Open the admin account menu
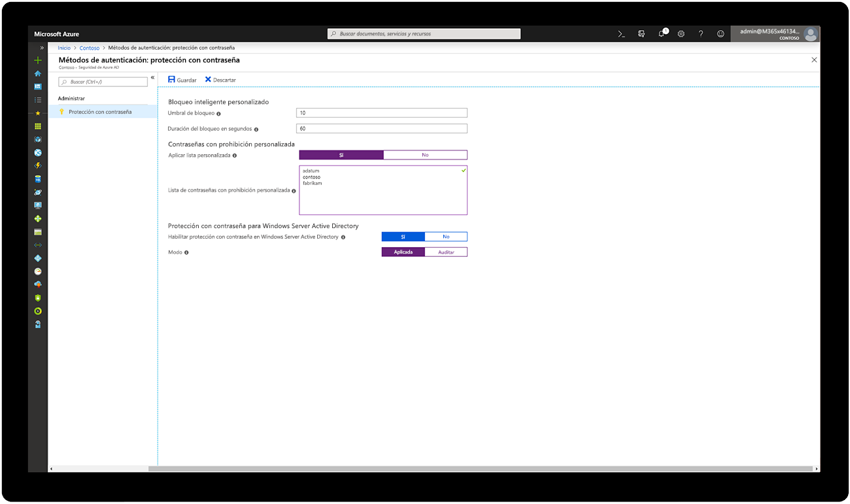 click(775, 34)
